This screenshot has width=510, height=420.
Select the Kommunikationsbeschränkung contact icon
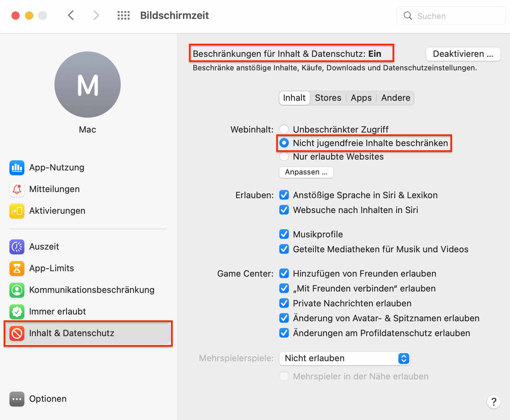point(17,290)
